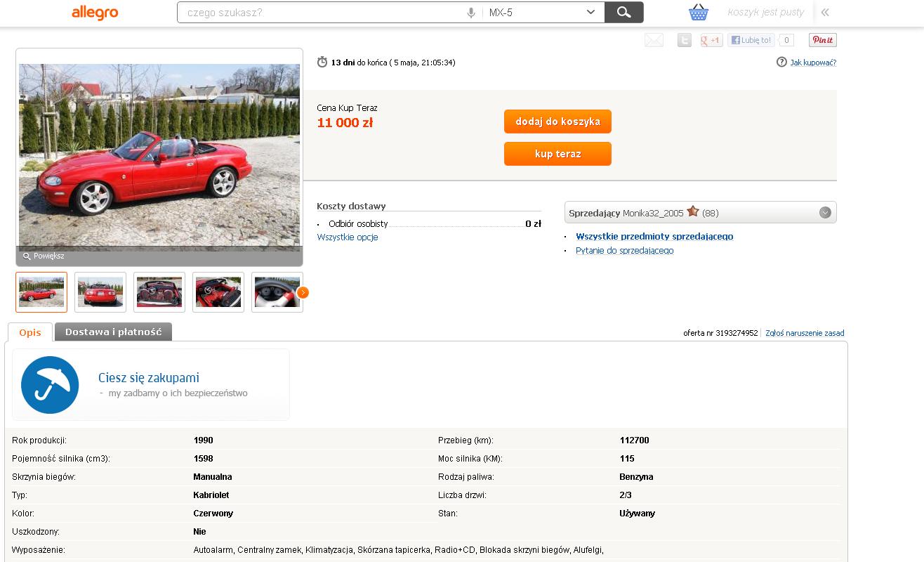Image resolution: width=924 pixels, height=562 pixels.
Task: Select the Opis tab
Action: tap(30, 332)
